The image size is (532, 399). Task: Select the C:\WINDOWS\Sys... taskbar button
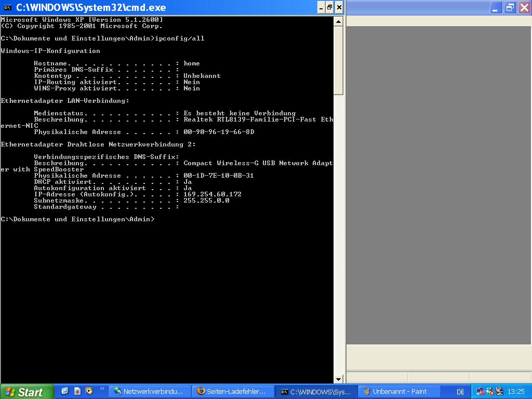tap(316, 392)
